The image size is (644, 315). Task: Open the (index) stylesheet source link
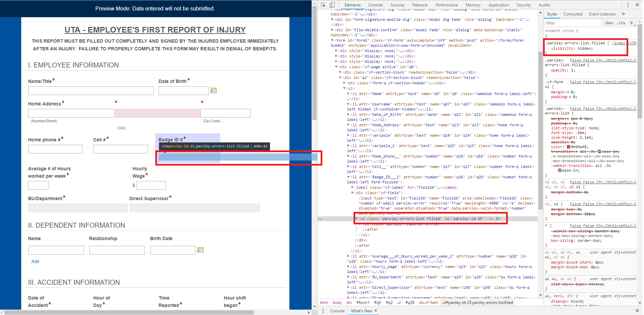[619, 43]
